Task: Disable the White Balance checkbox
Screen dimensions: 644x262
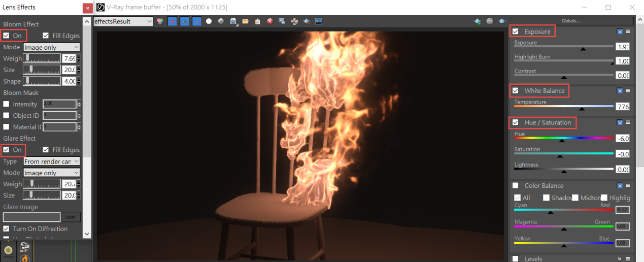Action: tap(516, 90)
